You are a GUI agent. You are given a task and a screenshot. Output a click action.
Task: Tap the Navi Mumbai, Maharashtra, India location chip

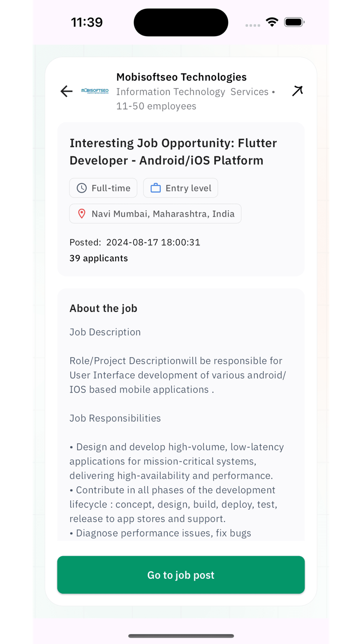(155, 214)
